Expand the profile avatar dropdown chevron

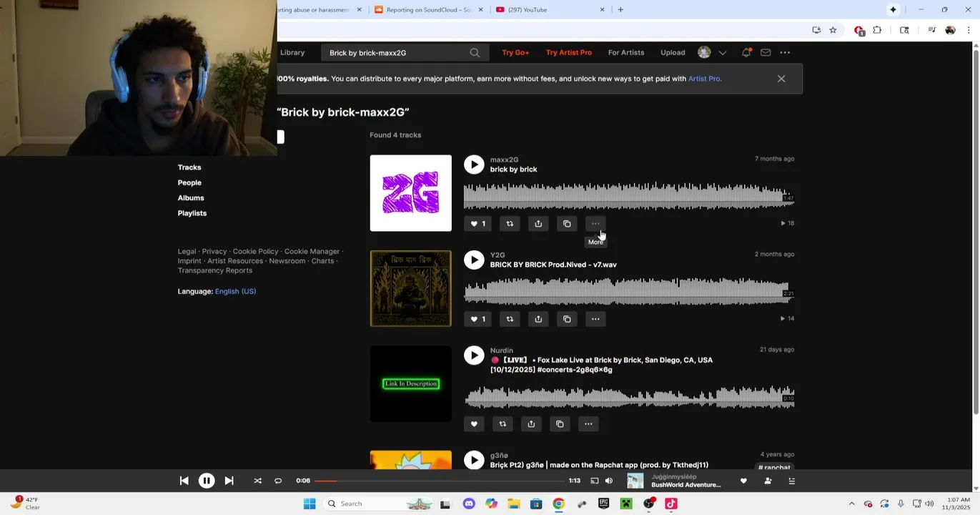pos(723,53)
